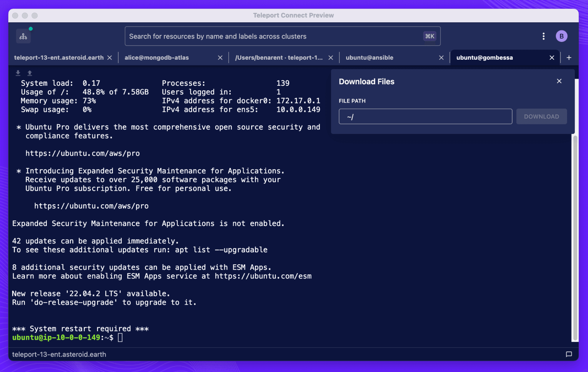
Task: Close the Download Files panel
Action: [x=559, y=81]
